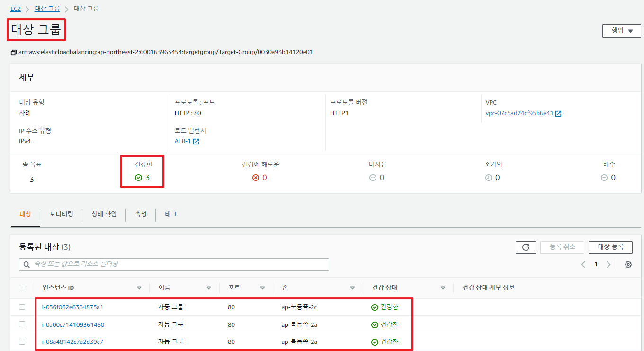This screenshot has width=644, height=351.
Task: Click the IPv4 address type value
Action: click(26, 141)
